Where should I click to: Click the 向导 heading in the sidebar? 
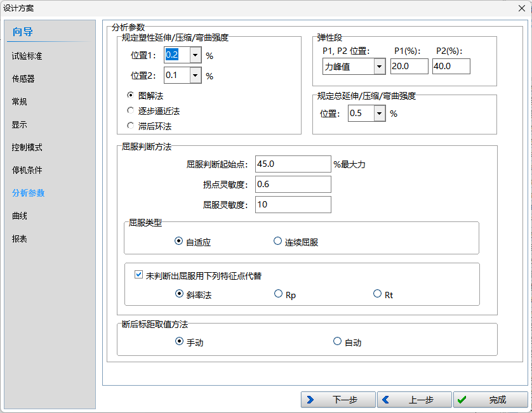[23, 32]
